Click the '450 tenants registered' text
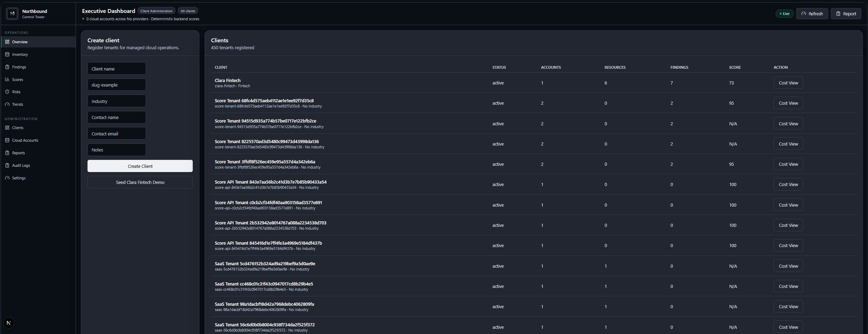The width and height of the screenshot is (868, 334). click(x=233, y=47)
